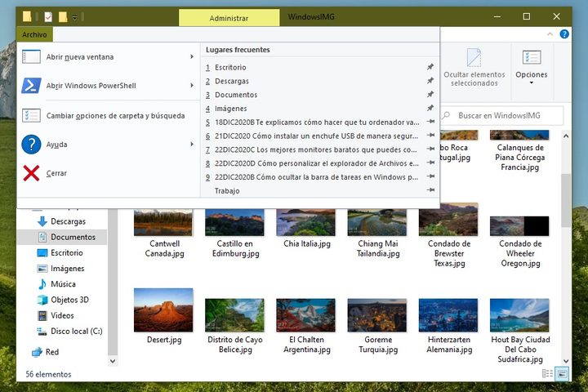Click the Opciones checklist icon
Image resolution: width=588 pixels, height=392 pixels.
tap(532, 57)
